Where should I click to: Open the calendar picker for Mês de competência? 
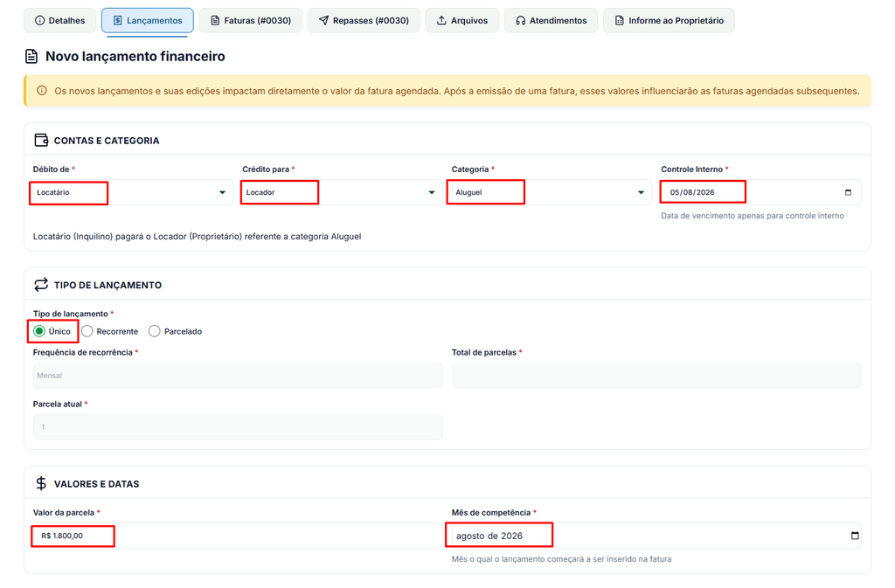[855, 536]
